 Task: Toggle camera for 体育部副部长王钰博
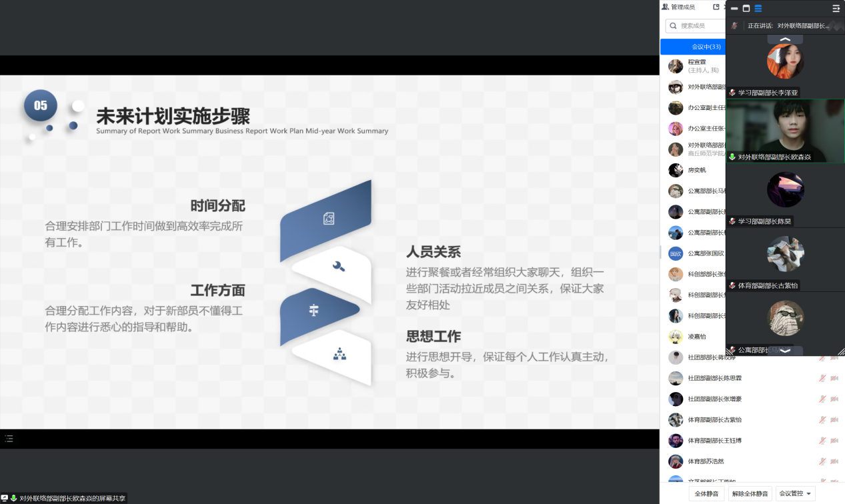click(834, 441)
